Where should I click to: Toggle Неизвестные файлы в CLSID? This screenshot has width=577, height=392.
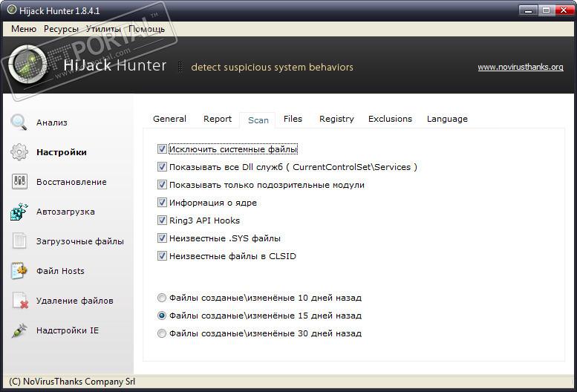coord(162,256)
